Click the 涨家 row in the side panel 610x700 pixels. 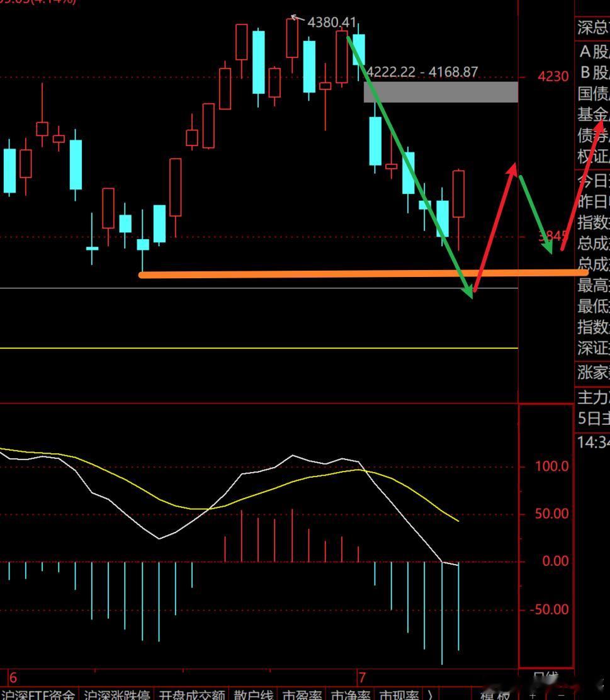(x=594, y=372)
